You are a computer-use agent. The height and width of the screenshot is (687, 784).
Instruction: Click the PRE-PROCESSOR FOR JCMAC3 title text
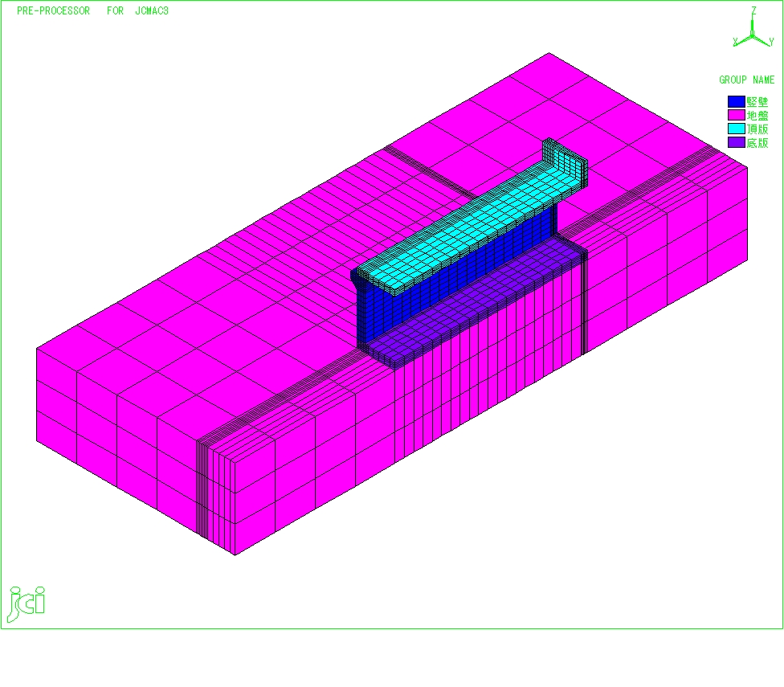92,10
